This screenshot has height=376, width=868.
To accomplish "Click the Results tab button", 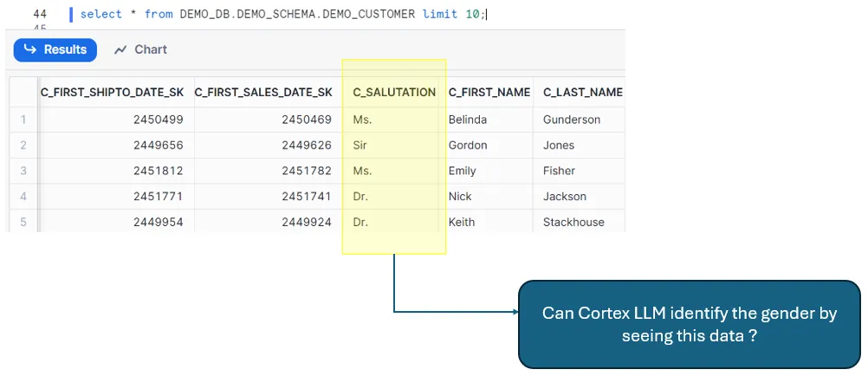I will point(55,50).
